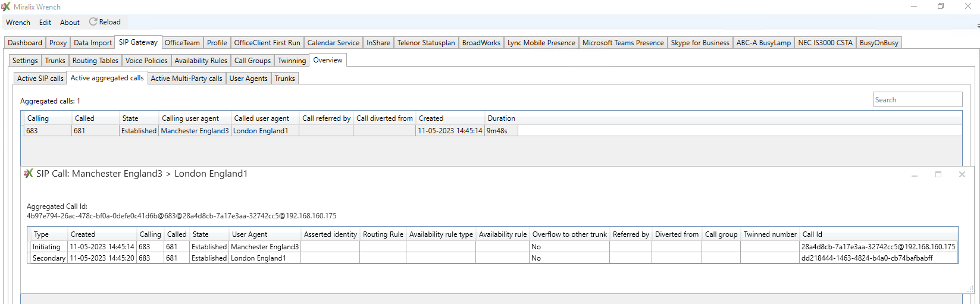This screenshot has width=980, height=304.
Task: Select the BroadWorks tab
Action: point(481,43)
